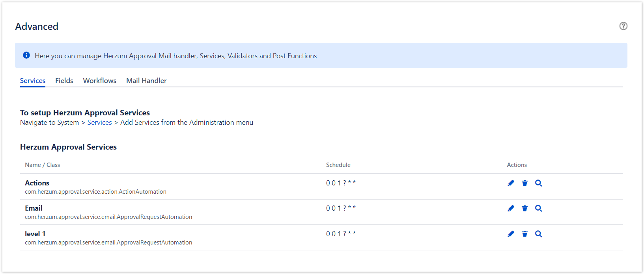Click the magnifier icon for Email service
Viewport: 644px width, 274px height.
[538, 208]
